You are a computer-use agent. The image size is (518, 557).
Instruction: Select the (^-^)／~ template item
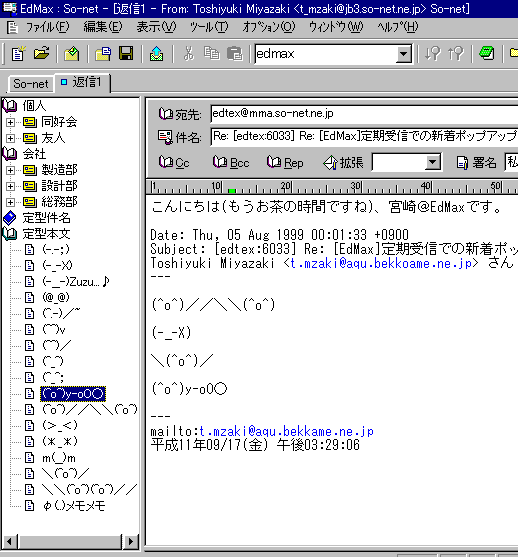tap(61, 314)
